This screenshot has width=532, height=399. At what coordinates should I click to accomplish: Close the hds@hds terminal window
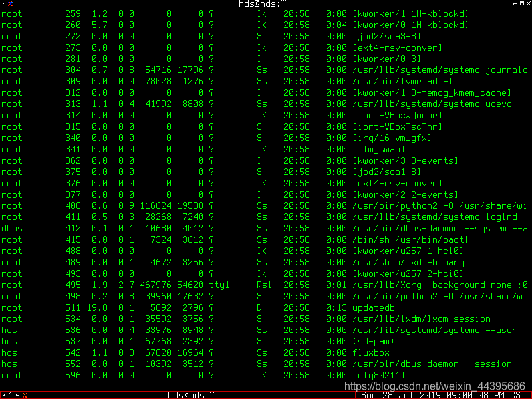(528, 4)
